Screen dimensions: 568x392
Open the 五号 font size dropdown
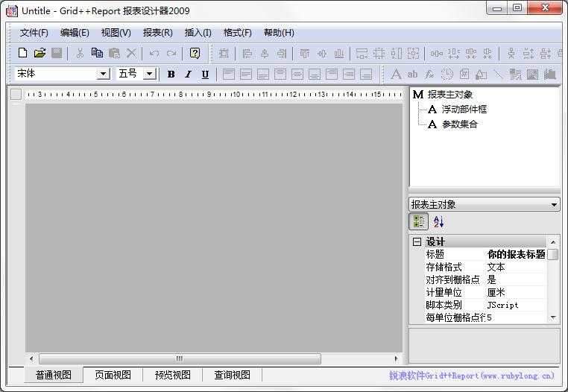(x=149, y=74)
